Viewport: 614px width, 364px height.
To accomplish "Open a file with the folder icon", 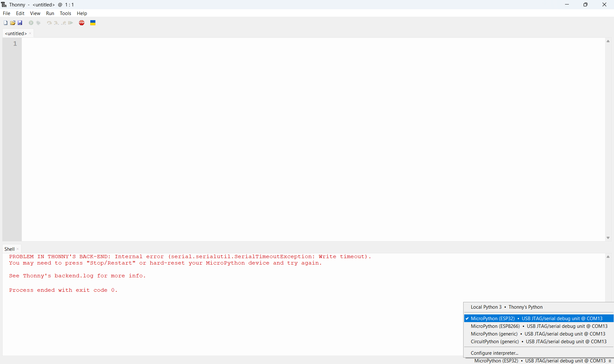I will pyautogui.click(x=13, y=23).
